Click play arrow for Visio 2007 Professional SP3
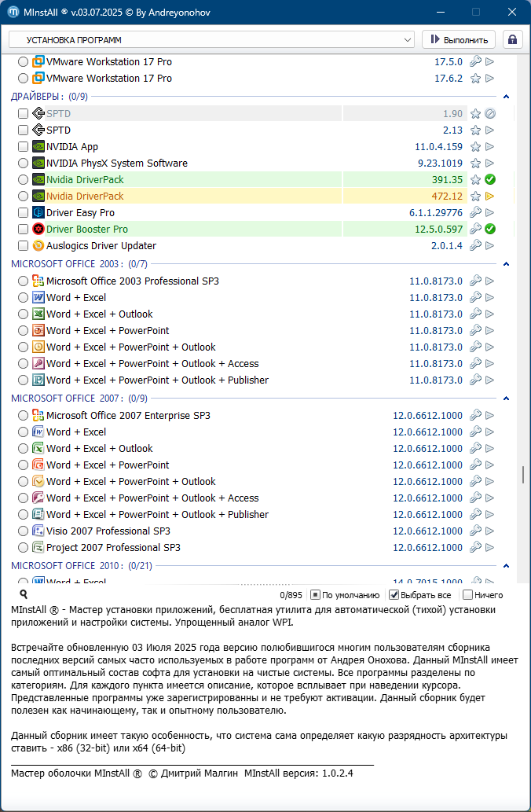The width and height of the screenshot is (531, 812). [489, 531]
